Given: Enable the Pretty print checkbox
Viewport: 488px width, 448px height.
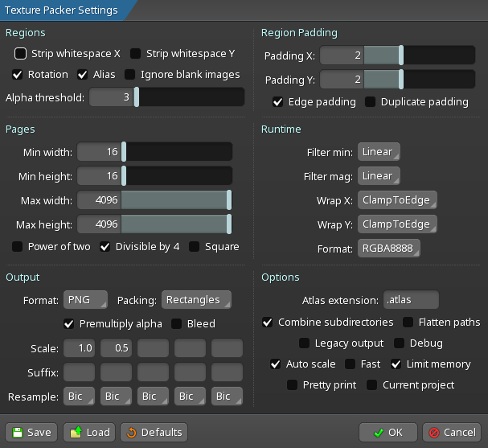Looking at the screenshot, I should pos(293,384).
